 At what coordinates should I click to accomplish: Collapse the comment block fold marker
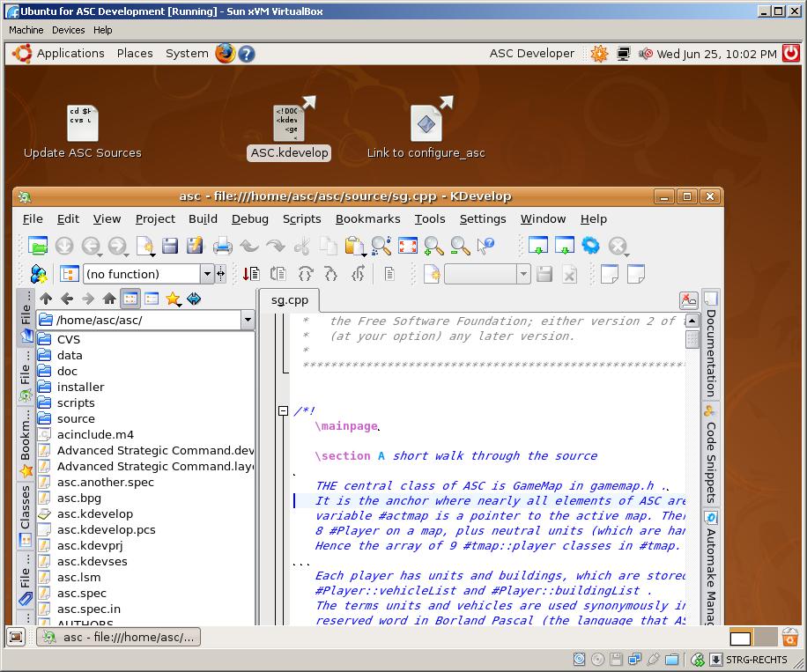[283, 410]
